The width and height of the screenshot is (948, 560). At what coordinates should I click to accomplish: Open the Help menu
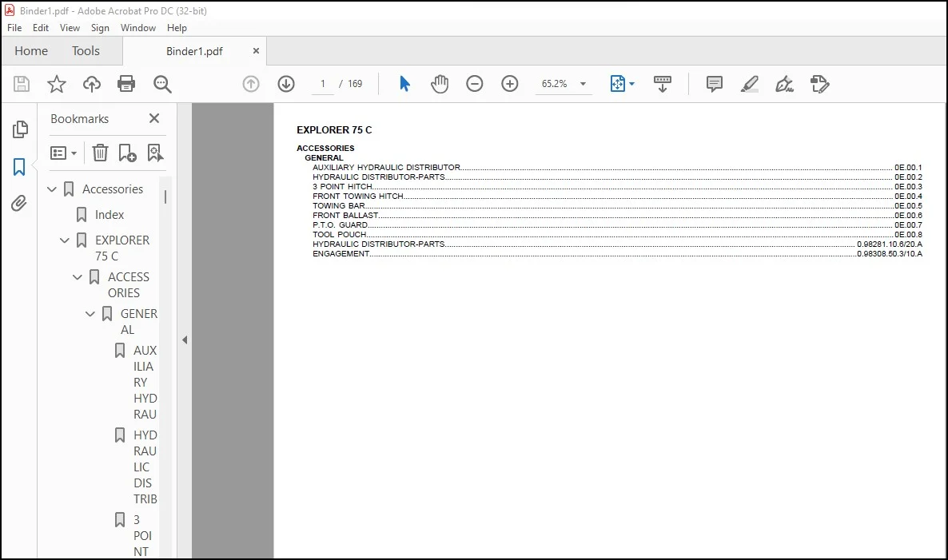click(x=177, y=28)
